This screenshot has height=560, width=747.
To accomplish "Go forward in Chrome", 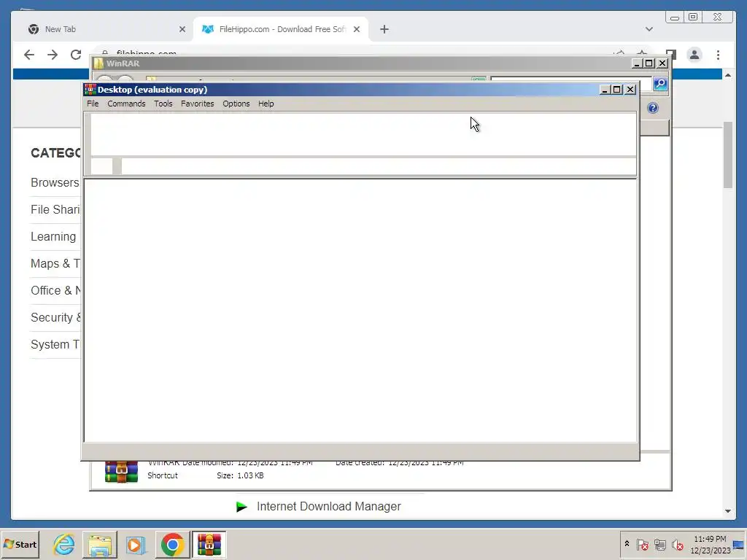I will 53,55.
